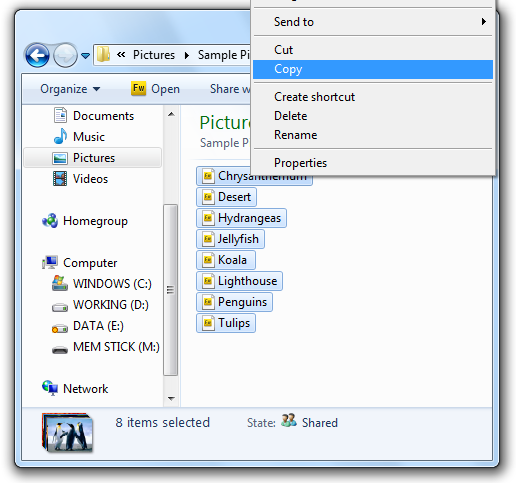Choose Create shortcut from context menu

[373, 97]
